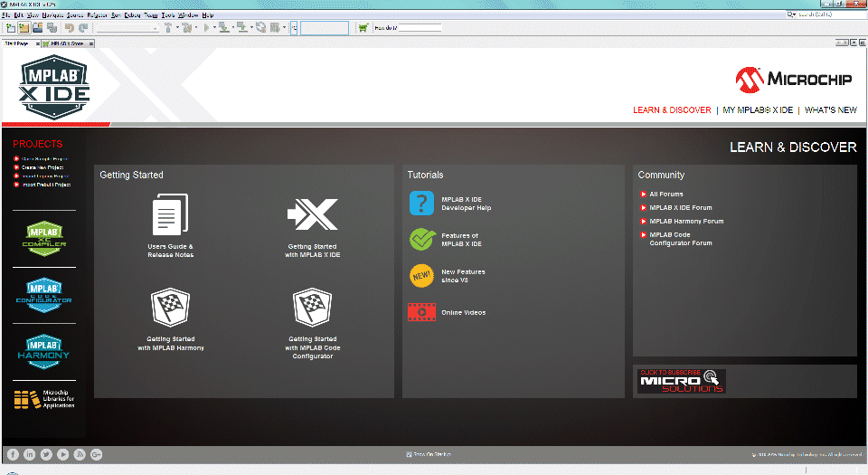Click the MPLAB XC Compiler logo in sidebar
This screenshot has height=475, width=868.
[x=44, y=238]
